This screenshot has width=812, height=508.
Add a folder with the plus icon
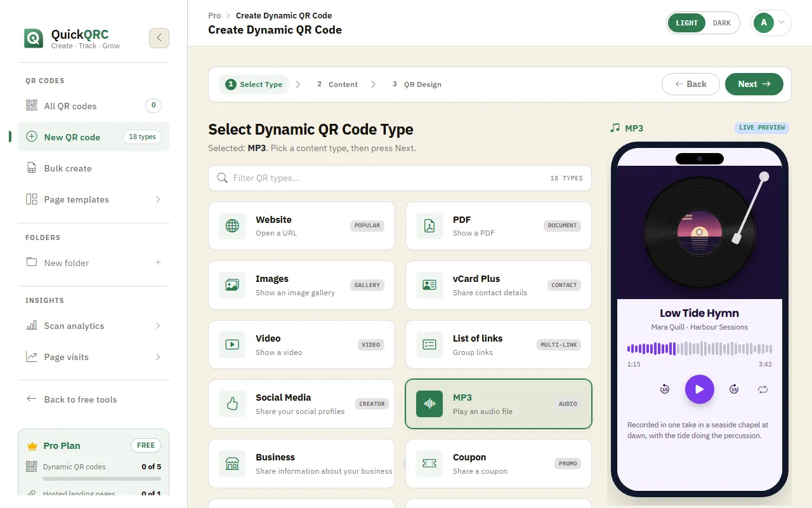click(x=158, y=262)
